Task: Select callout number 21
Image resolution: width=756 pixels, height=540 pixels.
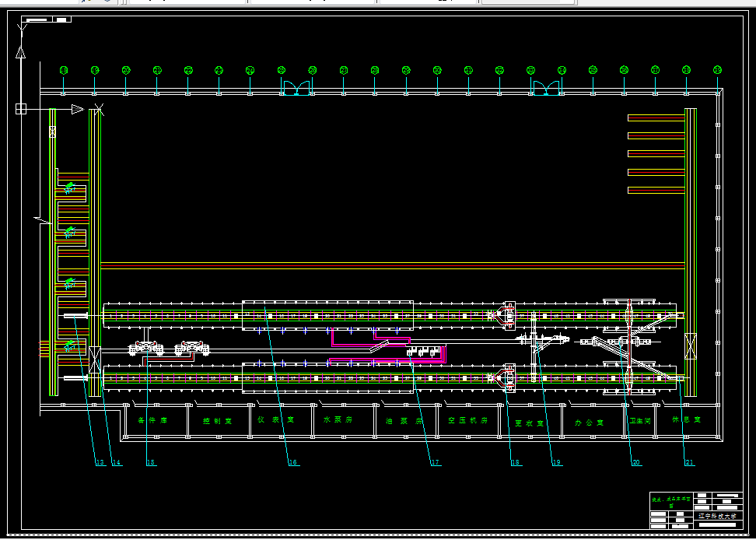Action: 689,462
